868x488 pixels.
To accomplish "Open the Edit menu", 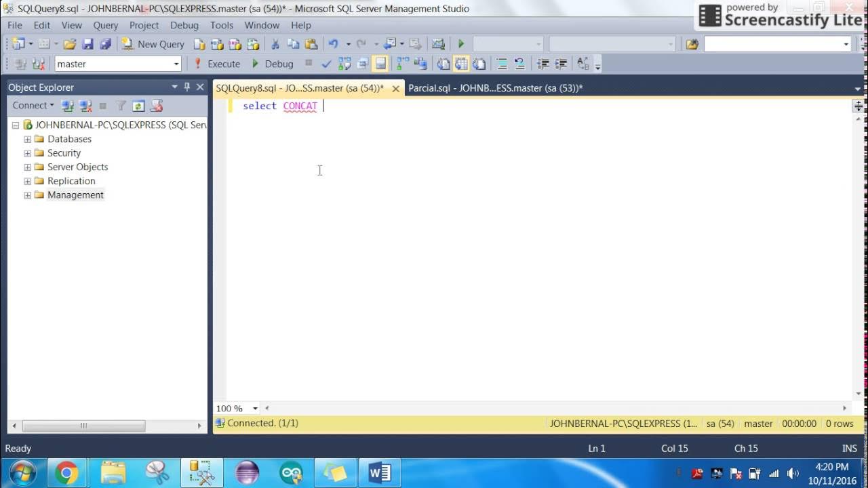I will point(42,25).
